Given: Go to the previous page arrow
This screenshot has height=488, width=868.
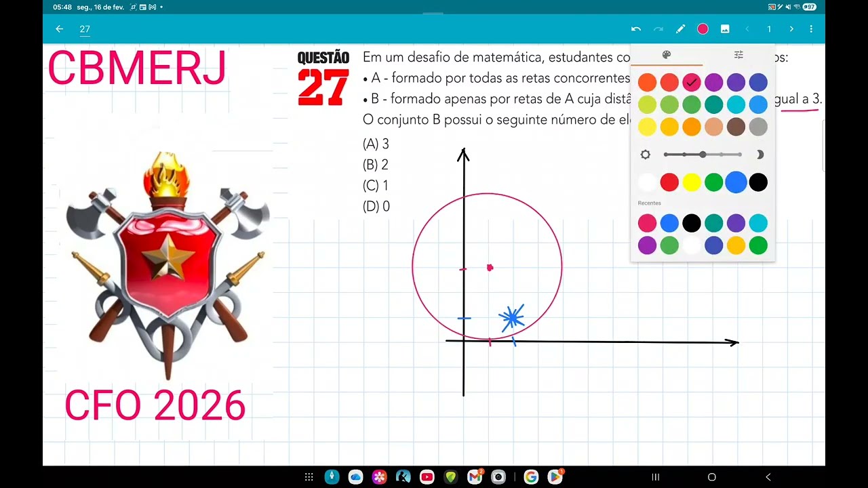Looking at the screenshot, I should tap(747, 29).
